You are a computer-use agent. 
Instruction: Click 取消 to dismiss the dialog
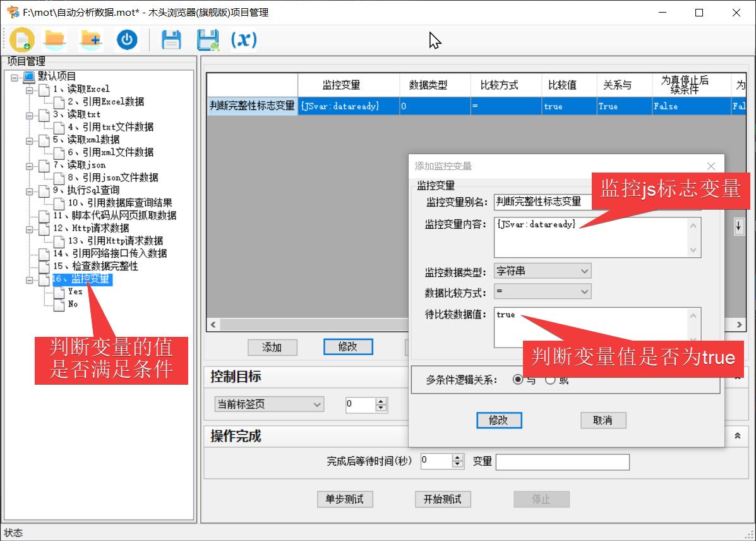point(603,420)
